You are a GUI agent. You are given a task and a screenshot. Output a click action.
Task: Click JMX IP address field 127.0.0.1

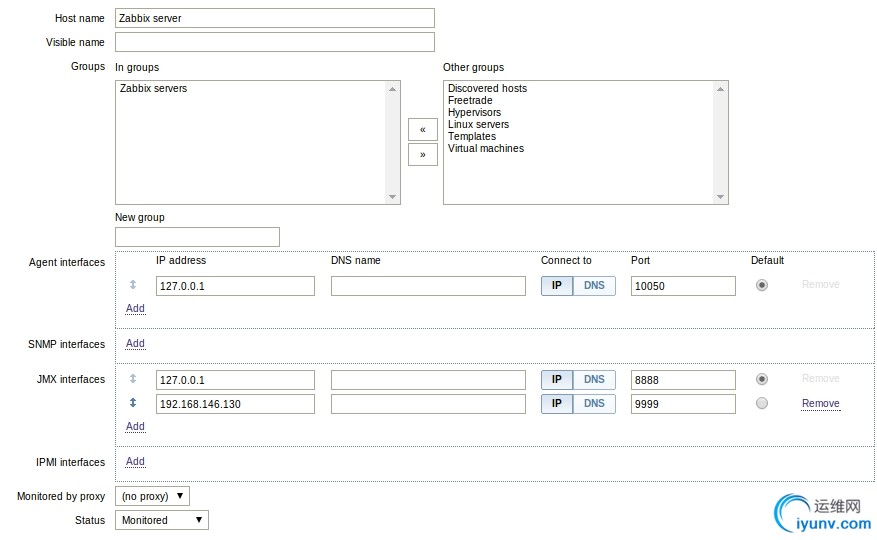[x=235, y=380]
